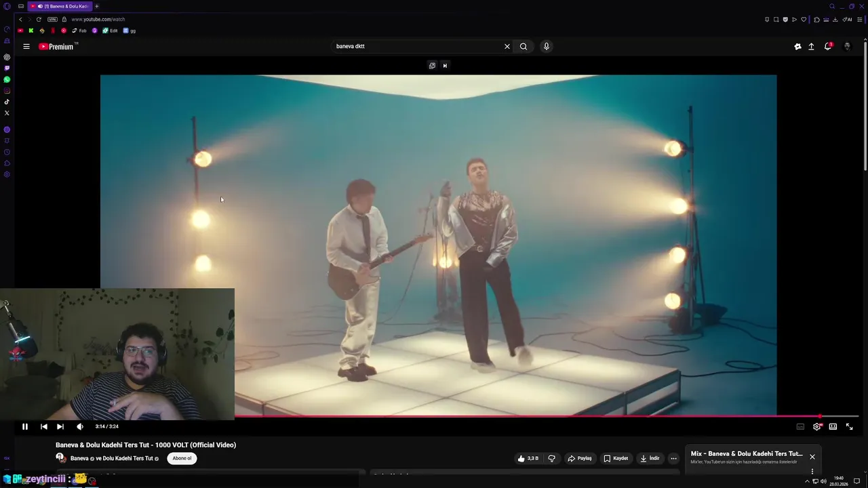The width and height of the screenshot is (868, 488).
Task: Open YouTube notifications bell
Action: (x=828, y=46)
